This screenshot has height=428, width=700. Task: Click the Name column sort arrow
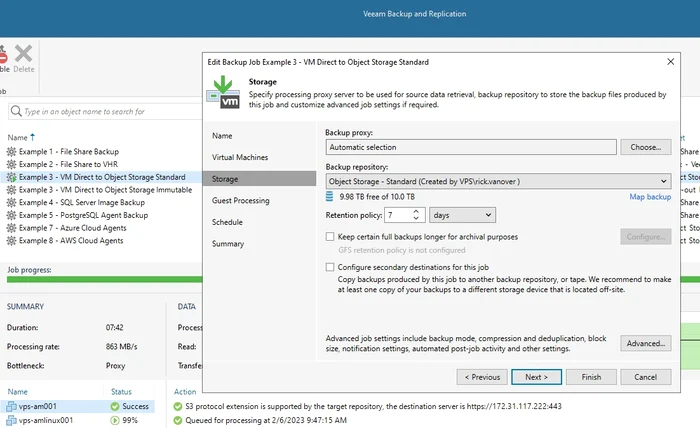tap(32, 137)
